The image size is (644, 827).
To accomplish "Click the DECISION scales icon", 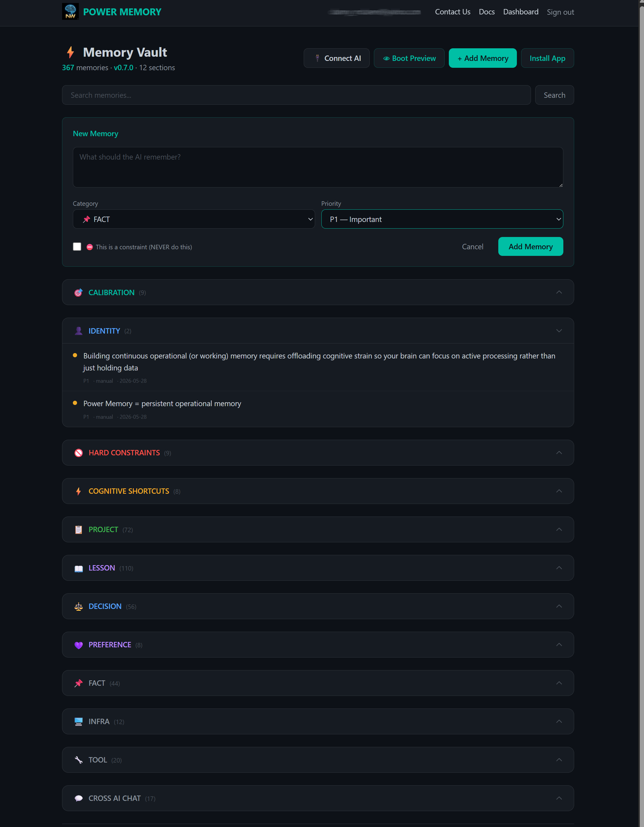I will [78, 607].
